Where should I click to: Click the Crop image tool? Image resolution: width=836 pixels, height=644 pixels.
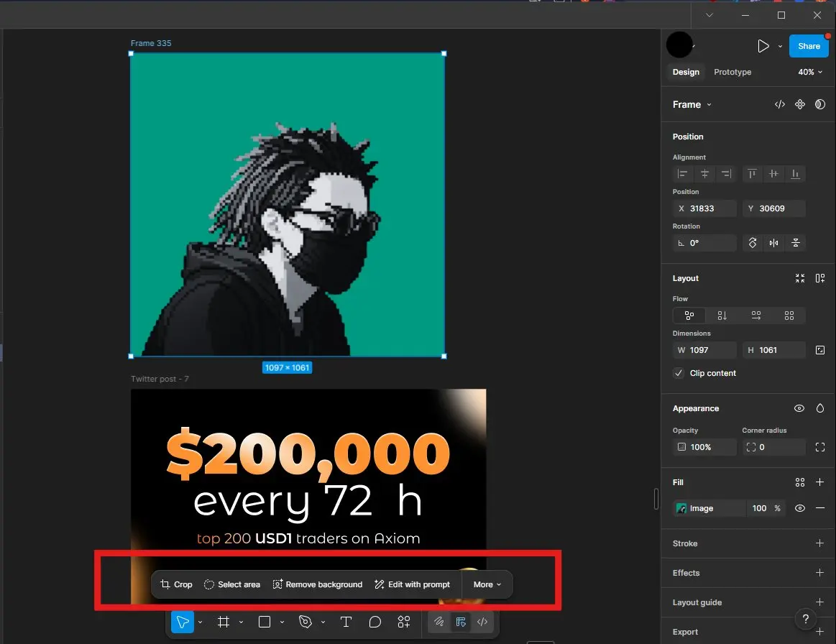pyautogui.click(x=177, y=584)
